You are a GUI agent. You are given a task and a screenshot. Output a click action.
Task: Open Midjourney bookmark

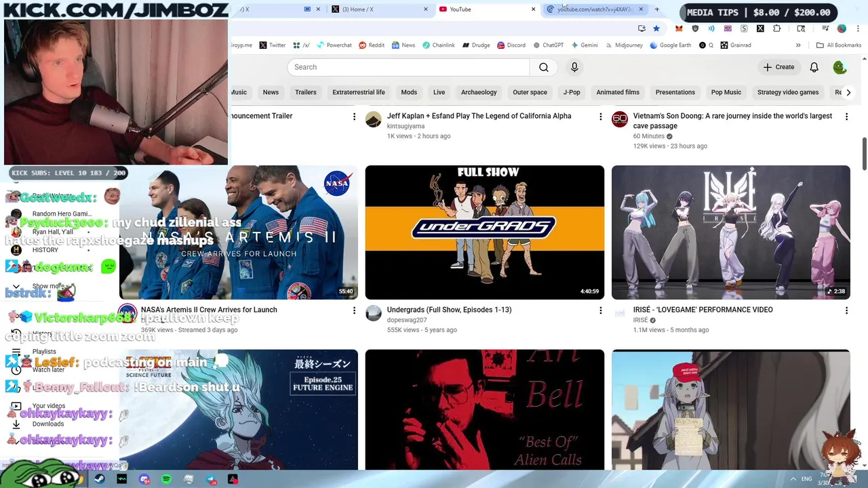pos(623,45)
